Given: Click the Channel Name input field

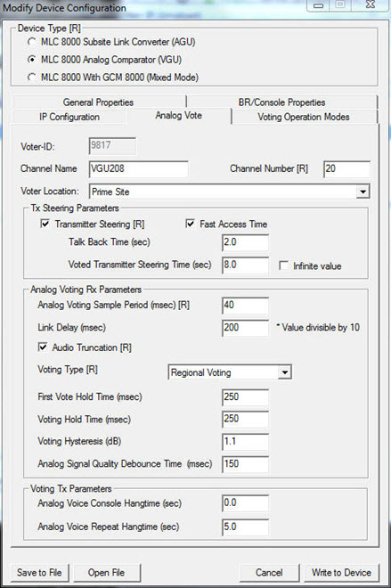Looking at the screenshot, I should (139, 168).
